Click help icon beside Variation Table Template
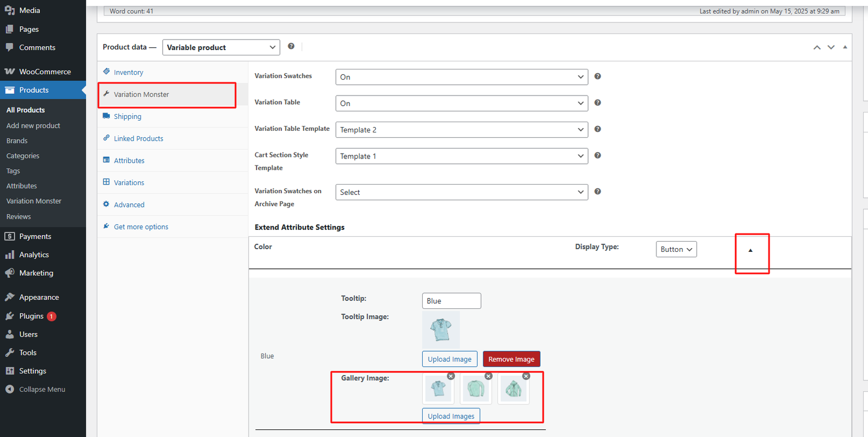Image resolution: width=868 pixels, height=437 pixels. (597, 129)
